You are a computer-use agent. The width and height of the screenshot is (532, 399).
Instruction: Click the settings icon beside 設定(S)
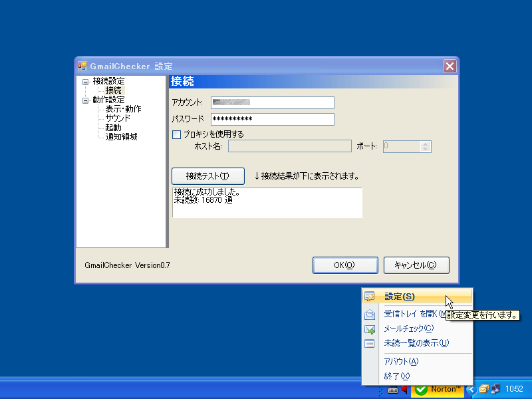pyautogui.click(x=370, y=297)
